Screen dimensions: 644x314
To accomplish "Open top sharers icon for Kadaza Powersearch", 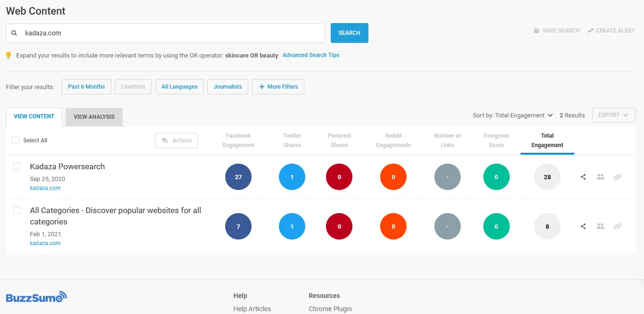I will click(x=600, y=177).
